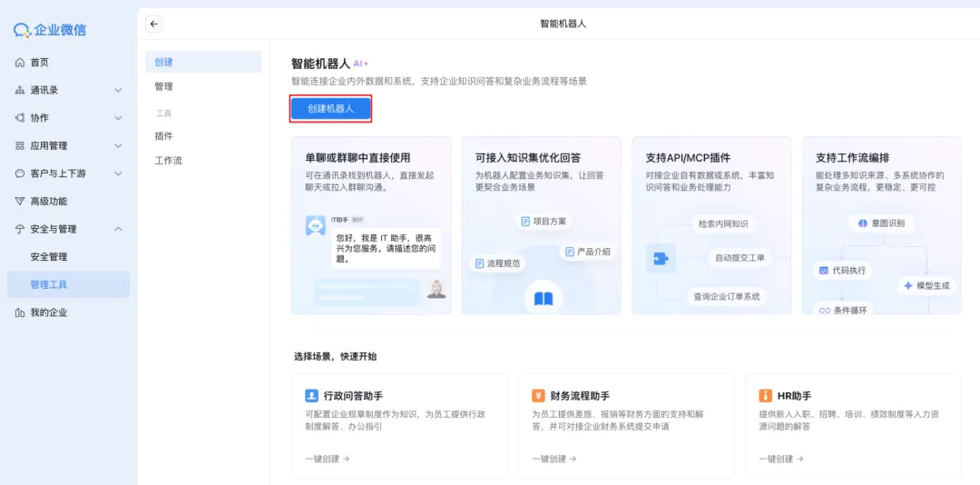This screenshot has width=980, height=485.
Task: Collapse the 安全与管理 chevron
Action: click(x=118, y=229)
